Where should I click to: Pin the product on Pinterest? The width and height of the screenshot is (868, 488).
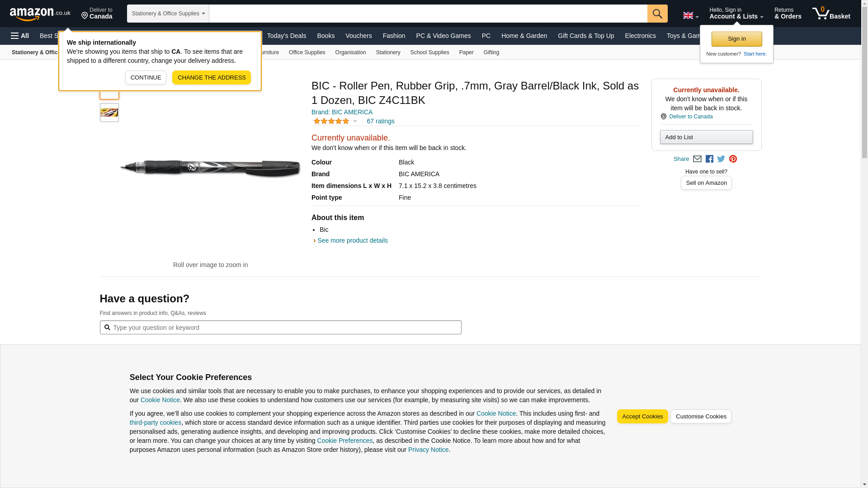tap(733, 159)
